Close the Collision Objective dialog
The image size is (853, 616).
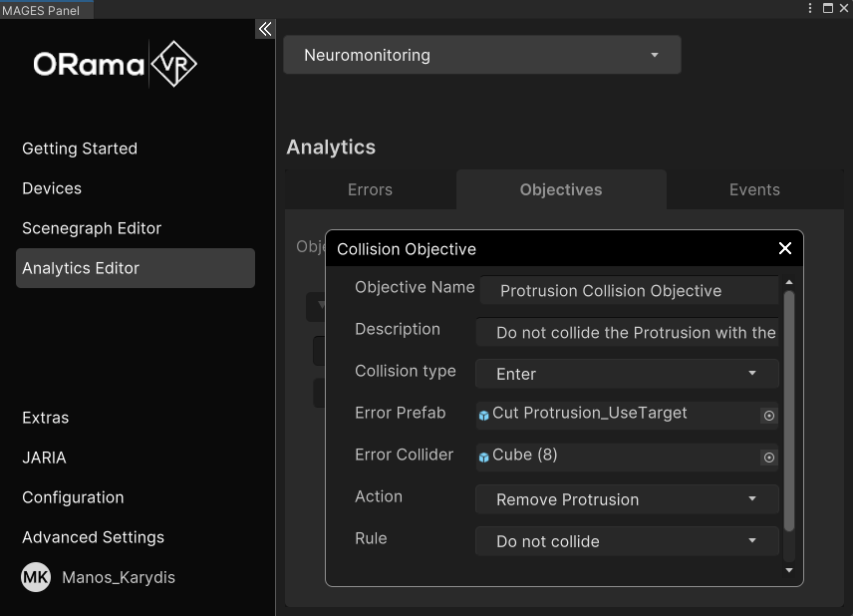click(784, 248)
